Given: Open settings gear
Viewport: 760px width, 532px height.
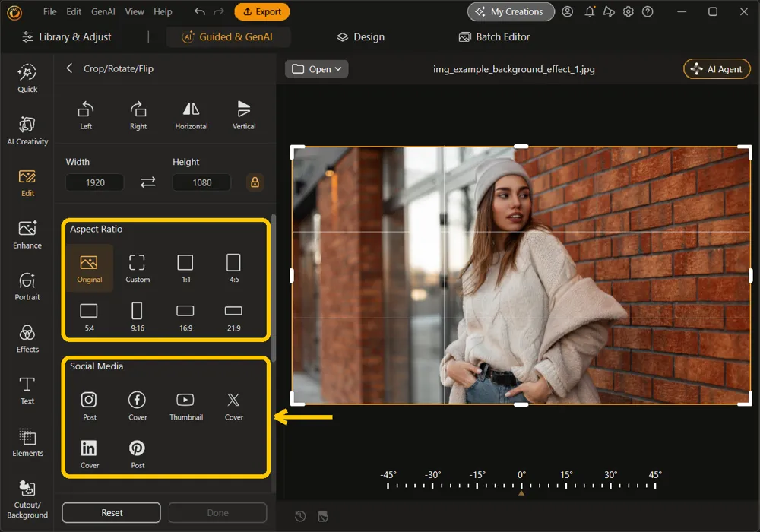Looking at the screenshot, I should click(629, 11).
